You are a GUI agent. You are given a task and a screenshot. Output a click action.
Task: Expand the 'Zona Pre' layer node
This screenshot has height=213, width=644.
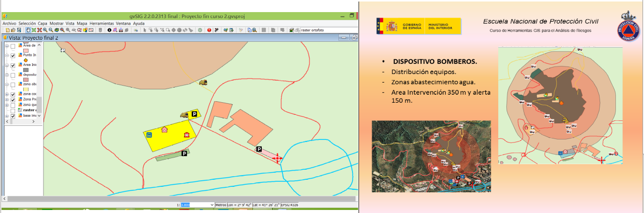pos(7,100)
